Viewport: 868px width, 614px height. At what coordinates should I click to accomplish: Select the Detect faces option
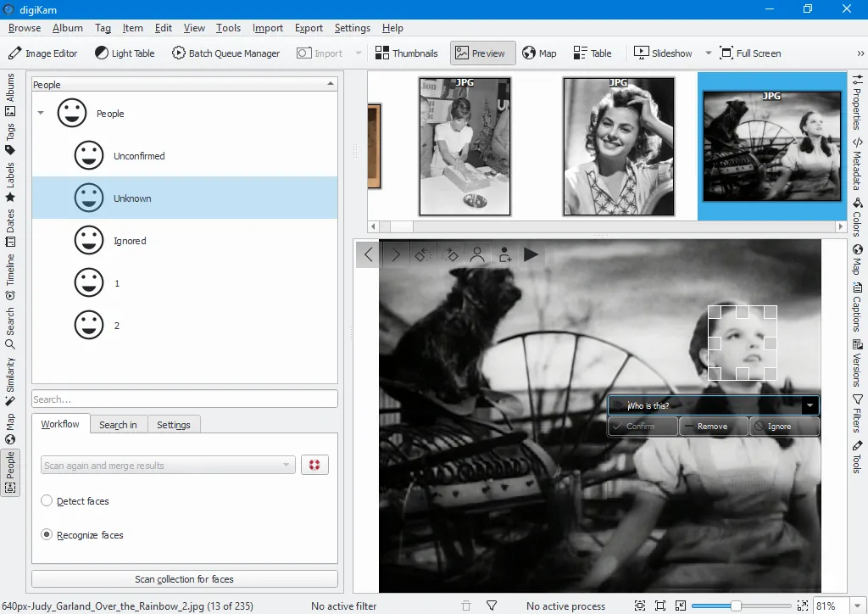coord(76,501)
